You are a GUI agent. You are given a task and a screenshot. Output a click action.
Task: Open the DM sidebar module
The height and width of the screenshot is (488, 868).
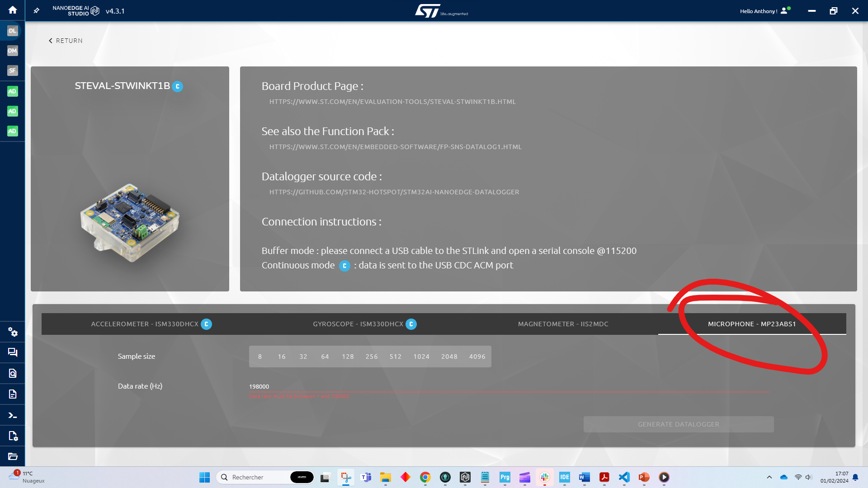coord(12,51)
